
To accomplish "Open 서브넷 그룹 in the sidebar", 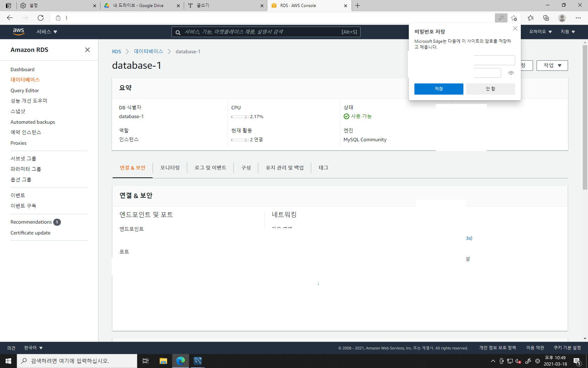I will click(23, 159).
